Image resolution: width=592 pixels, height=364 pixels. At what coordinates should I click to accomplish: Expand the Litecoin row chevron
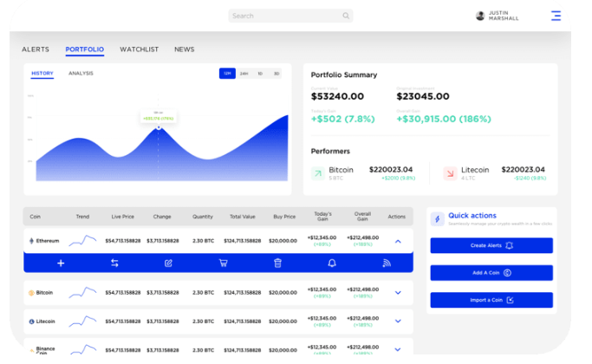(398, 322)
